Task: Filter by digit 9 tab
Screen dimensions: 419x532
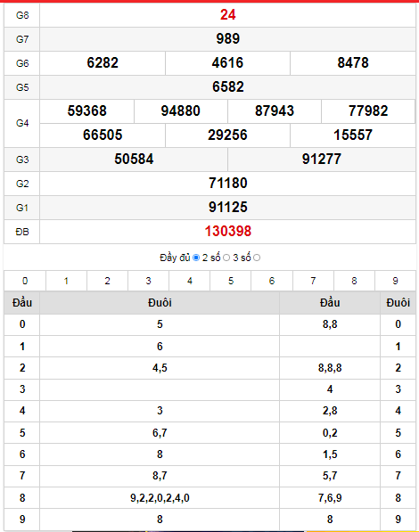Action: click(395, 281)
